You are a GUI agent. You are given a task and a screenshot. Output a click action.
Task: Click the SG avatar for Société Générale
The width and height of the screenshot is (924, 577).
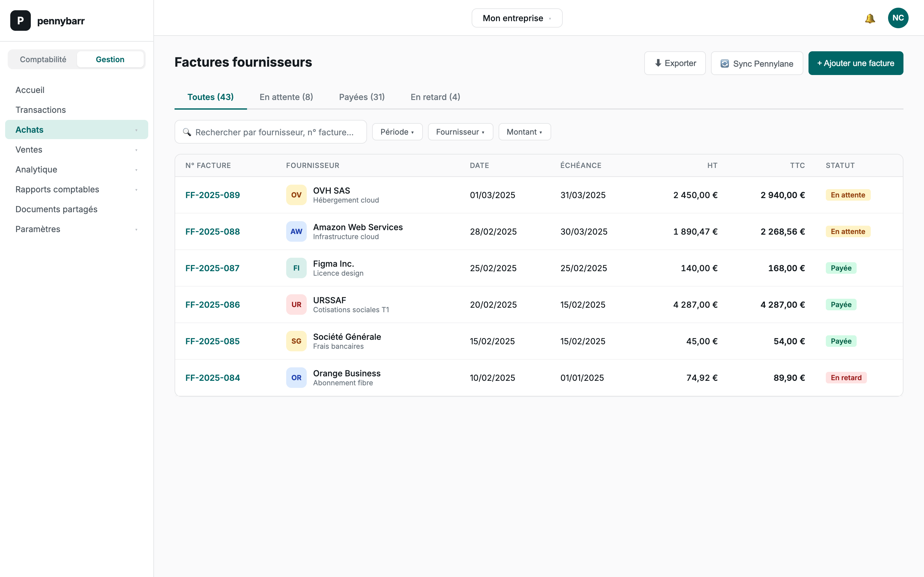[x=296, y=341]
